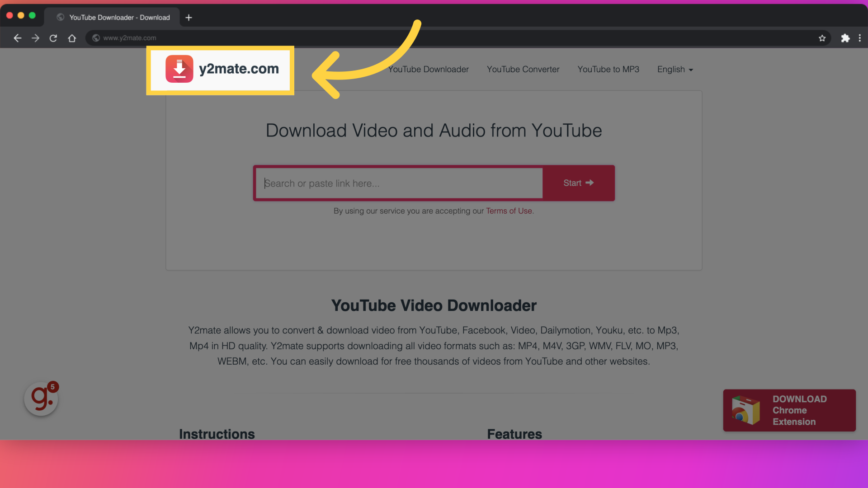Click the browser refresh icon
This screenshot has height=488, width=868.
coord(53,38)
